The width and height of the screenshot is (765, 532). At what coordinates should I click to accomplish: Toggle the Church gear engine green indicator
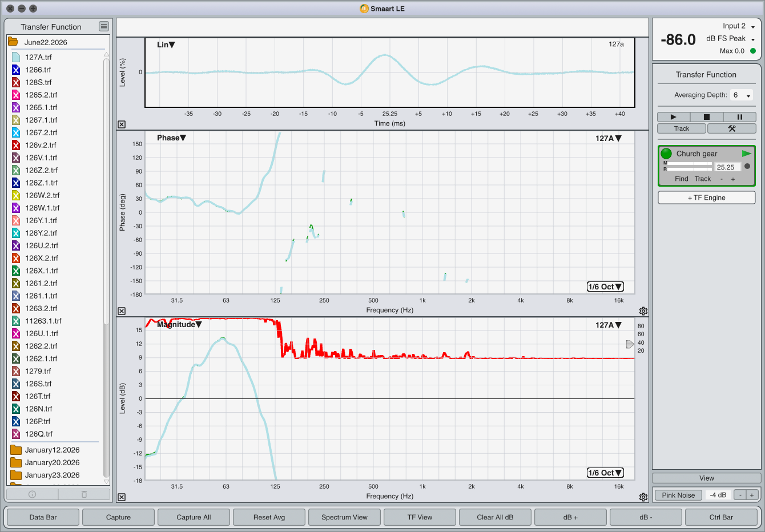coord(666,154)
